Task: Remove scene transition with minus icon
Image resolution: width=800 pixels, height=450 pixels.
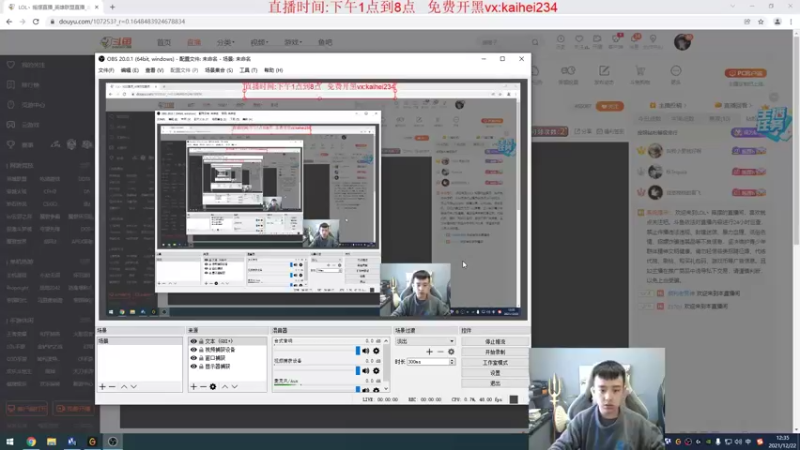Action: pyautogui.click(x=440, y=352)
